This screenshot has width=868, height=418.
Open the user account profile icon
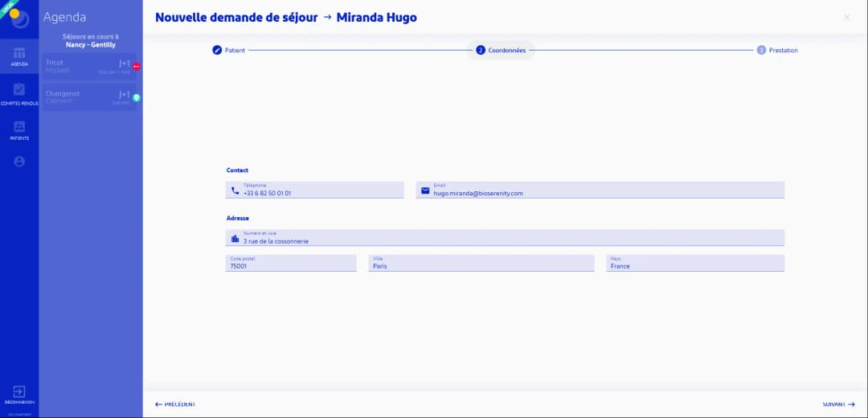[19, 162]
